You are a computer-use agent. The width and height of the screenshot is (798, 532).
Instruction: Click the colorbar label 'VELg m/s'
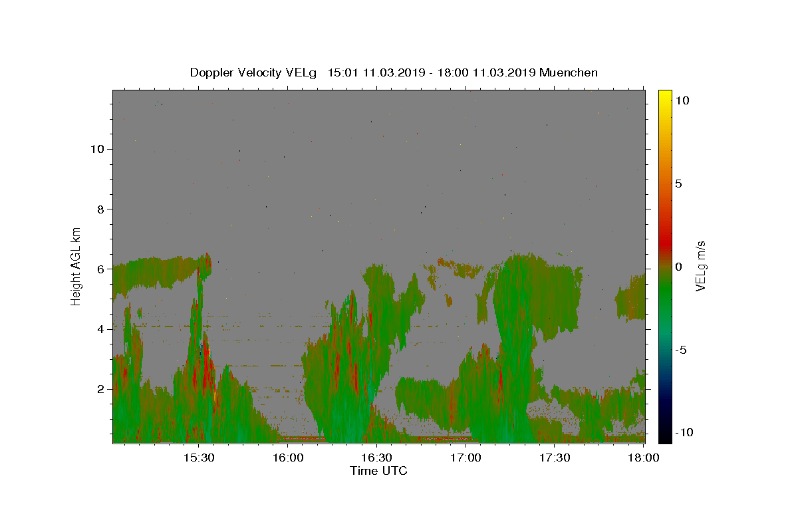700,266
